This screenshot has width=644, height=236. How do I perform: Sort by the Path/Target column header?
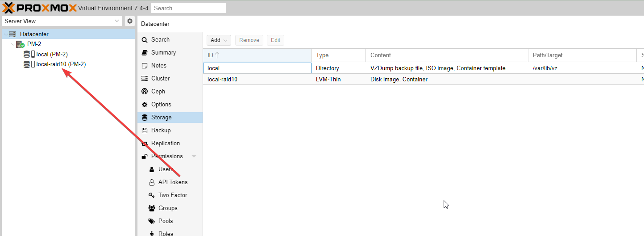(582, 55)
